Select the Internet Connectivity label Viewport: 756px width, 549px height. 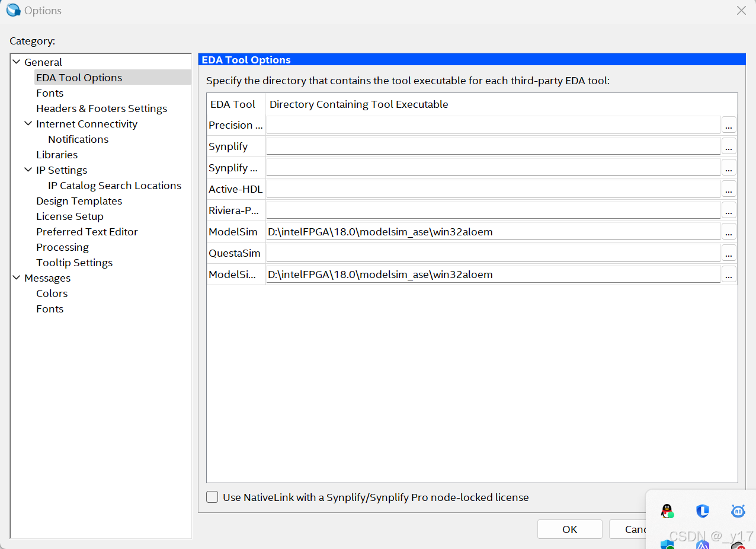pyautogui.click(x=87, y=124)
